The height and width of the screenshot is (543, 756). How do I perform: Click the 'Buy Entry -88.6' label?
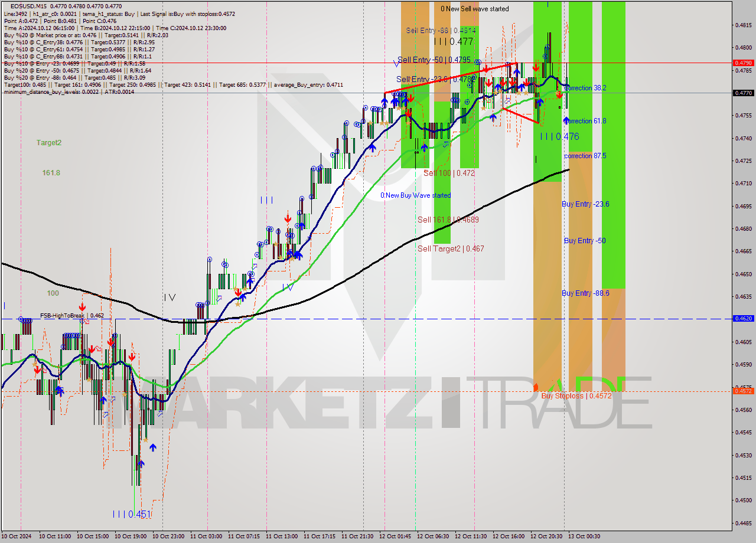[585, 293]
